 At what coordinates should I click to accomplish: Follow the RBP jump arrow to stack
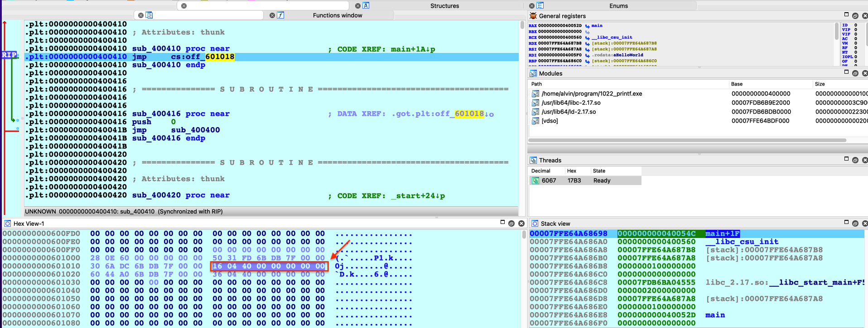click(x=588, y=61)
